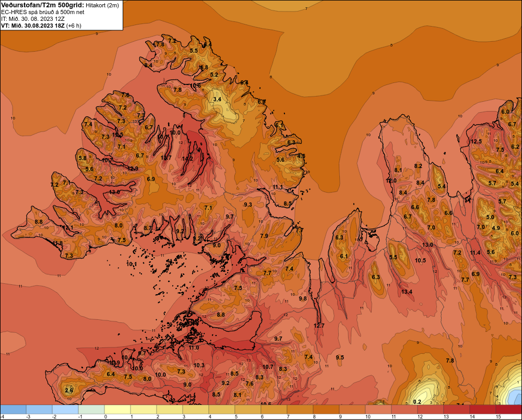
Task: Click the 11.0 temperature reading
Action: pyautogui.click(x=194, y=348)
